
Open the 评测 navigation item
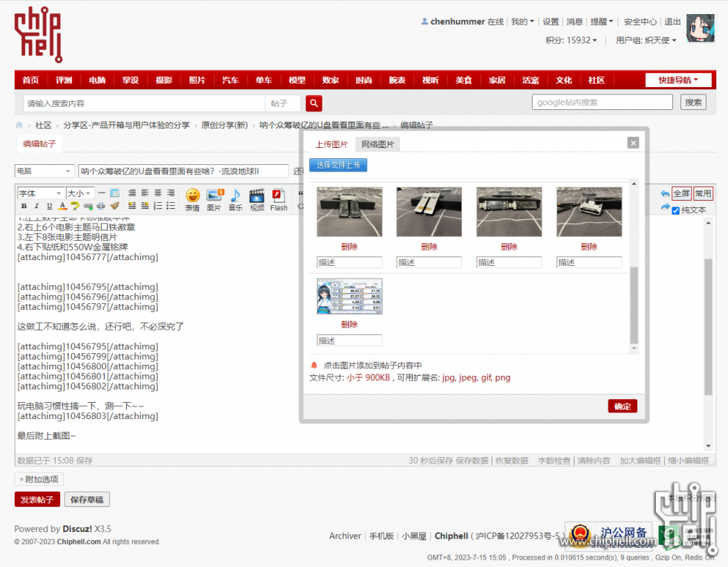[x=64, y=80]
